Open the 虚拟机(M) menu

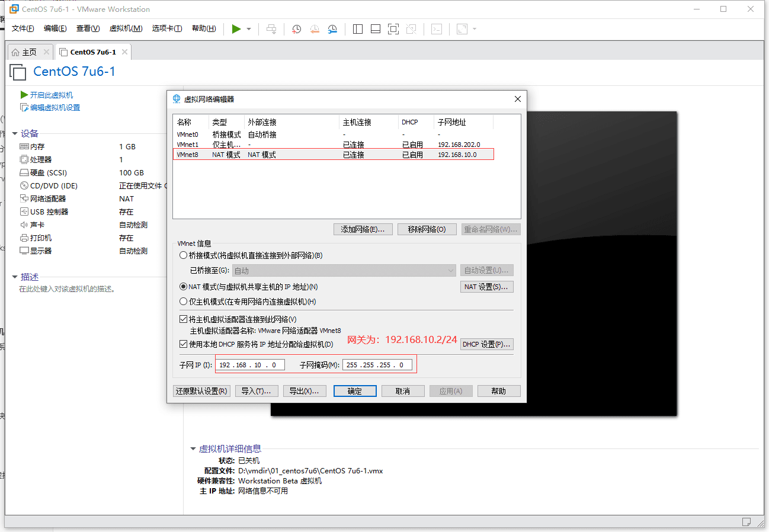126,28
